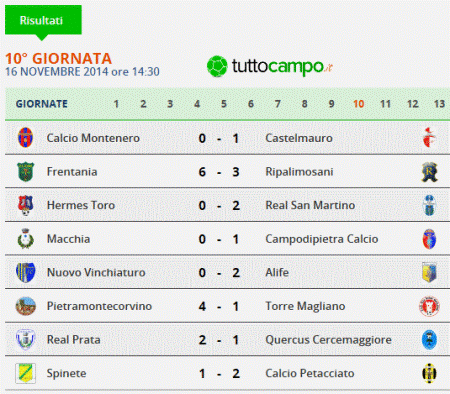Open the Frentania 6 - 3 match score
This screenshot has width=450, height=394.
click(219, 172)
